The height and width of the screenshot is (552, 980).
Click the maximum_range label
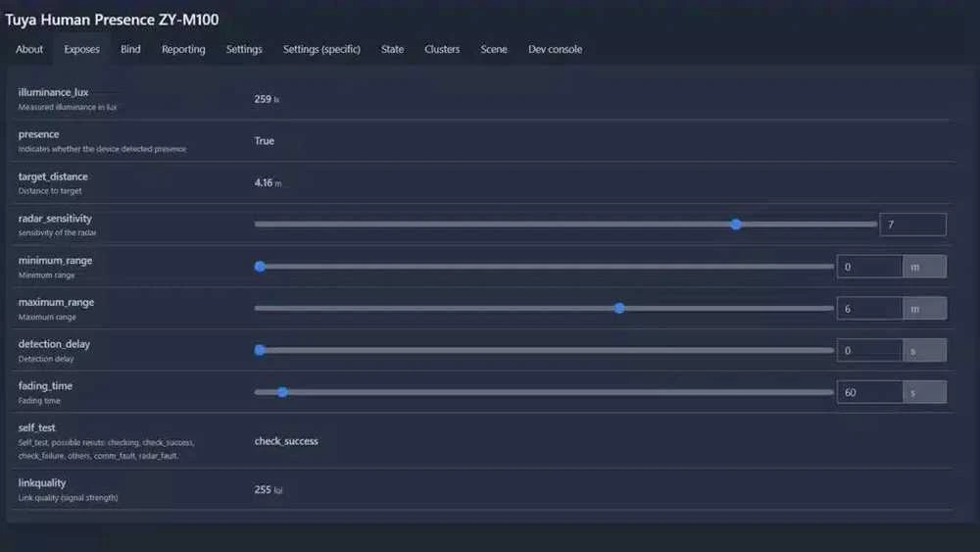click(x=56, y=302)
